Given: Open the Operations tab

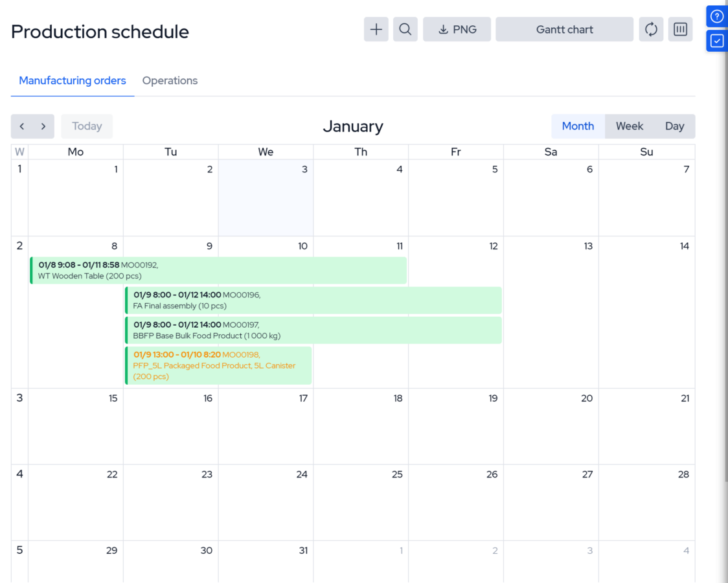Looking at the screenshot, I should point(170,80).
